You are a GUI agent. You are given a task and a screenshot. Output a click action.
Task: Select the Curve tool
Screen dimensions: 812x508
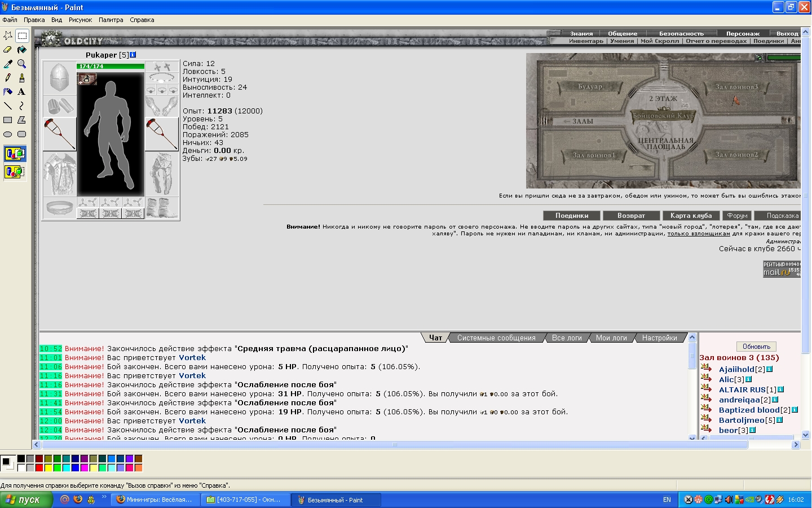22,106
